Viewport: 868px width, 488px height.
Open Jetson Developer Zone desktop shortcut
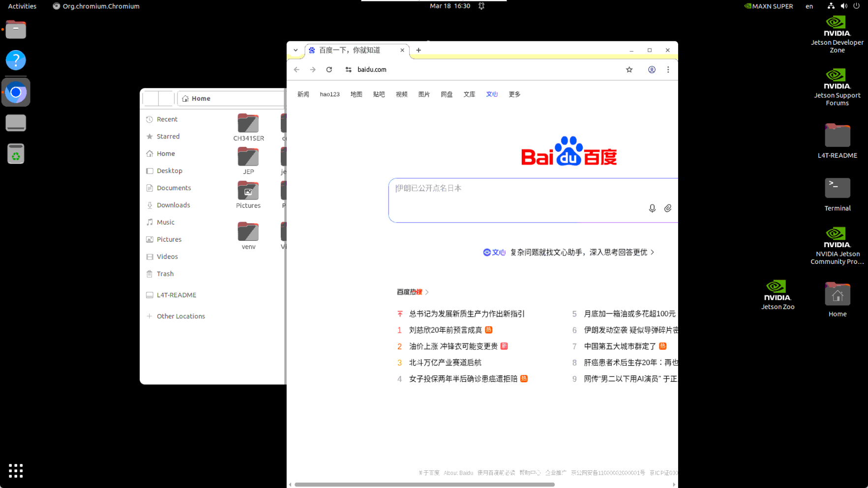coord(837,34)
